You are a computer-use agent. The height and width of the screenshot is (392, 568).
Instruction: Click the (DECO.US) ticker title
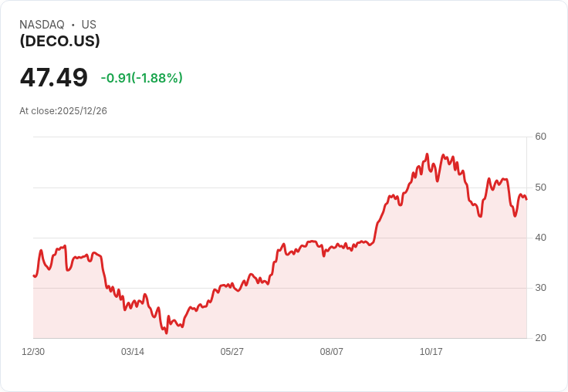click(x=59, y=41)
